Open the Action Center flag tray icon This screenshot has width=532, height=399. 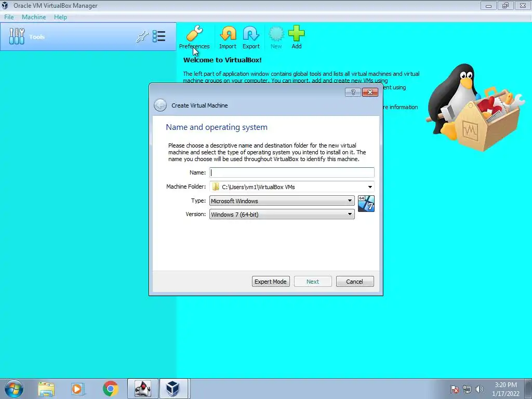click(455, 389)
